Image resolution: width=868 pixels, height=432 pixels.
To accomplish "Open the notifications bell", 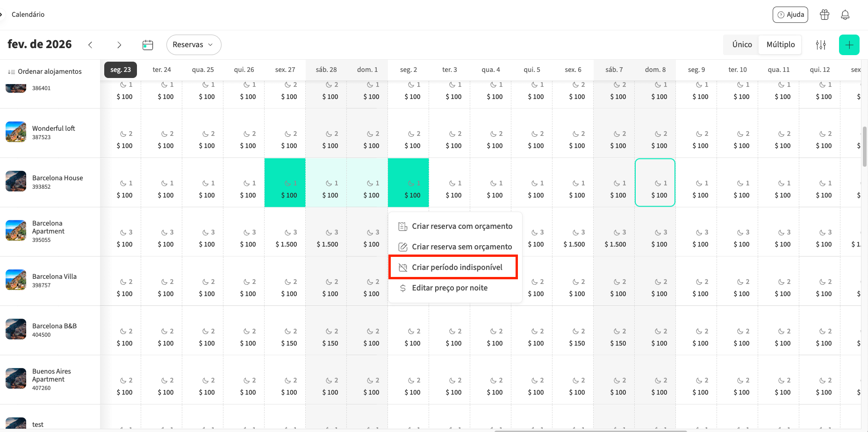I will 845,14.
